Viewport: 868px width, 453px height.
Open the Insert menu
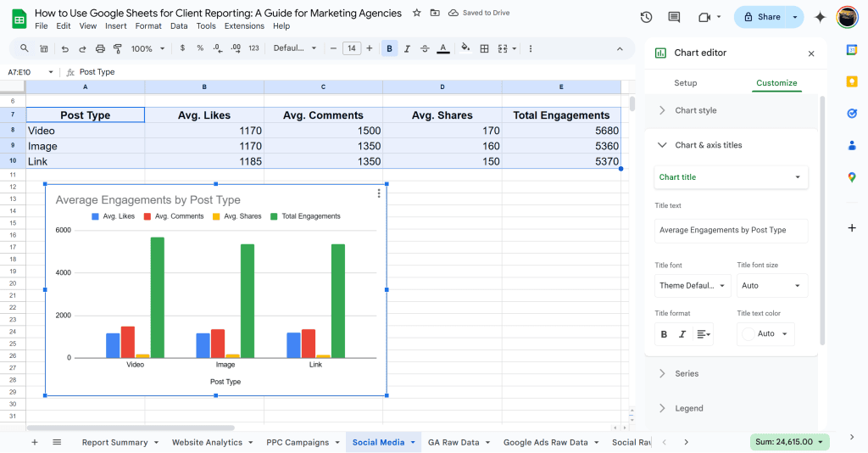point(115,26)
